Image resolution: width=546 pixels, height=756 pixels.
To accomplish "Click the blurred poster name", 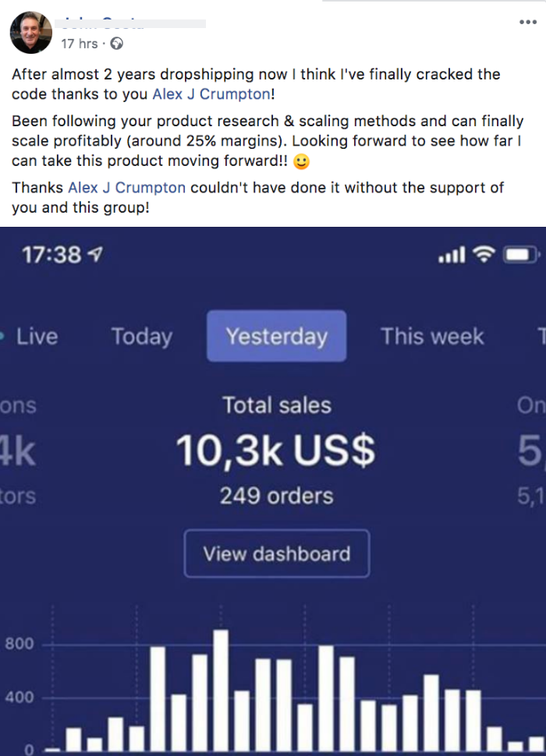I will pyautogui.click(x=130, y=23).
